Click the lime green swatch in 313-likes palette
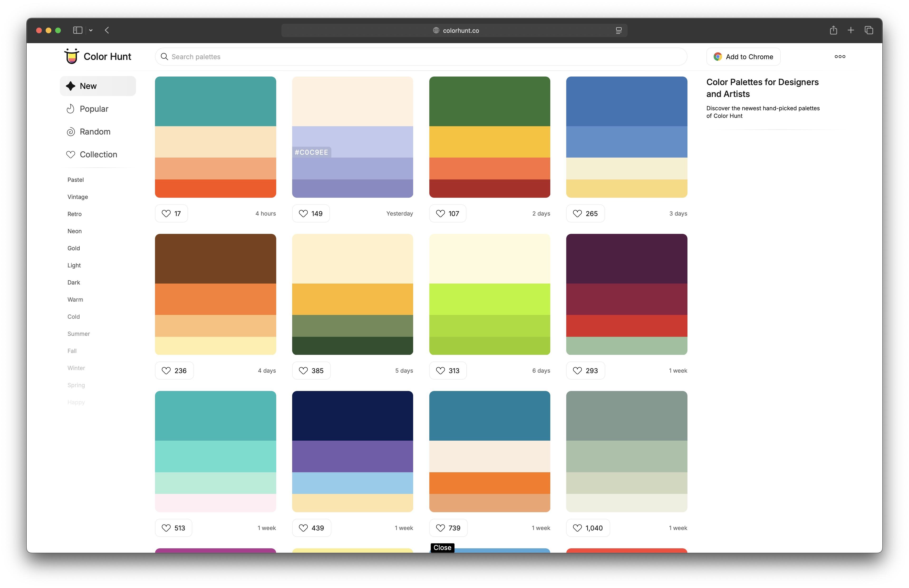Image resolution: width=909 pixels, height=588 pixels. [x=489, y=299]
